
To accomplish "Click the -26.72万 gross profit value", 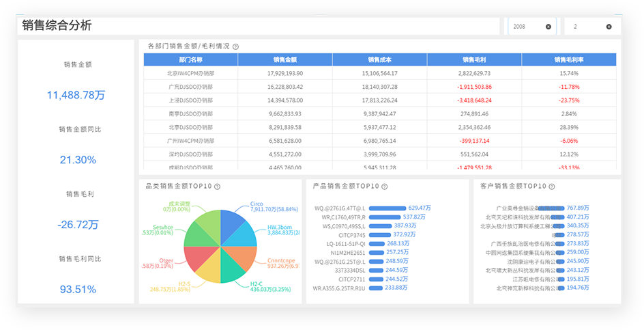I will [x=78, y=225].
